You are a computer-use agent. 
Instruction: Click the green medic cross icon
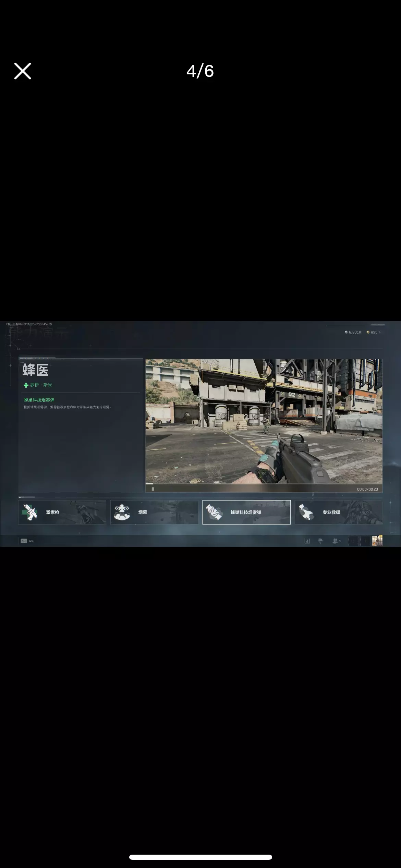coord(26,385)
